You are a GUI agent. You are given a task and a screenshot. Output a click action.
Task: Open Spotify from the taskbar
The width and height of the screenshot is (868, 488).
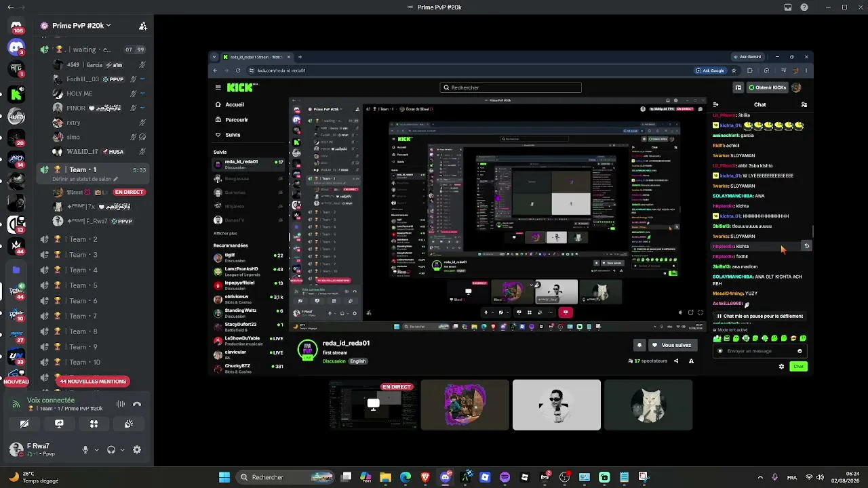(505, 477)
